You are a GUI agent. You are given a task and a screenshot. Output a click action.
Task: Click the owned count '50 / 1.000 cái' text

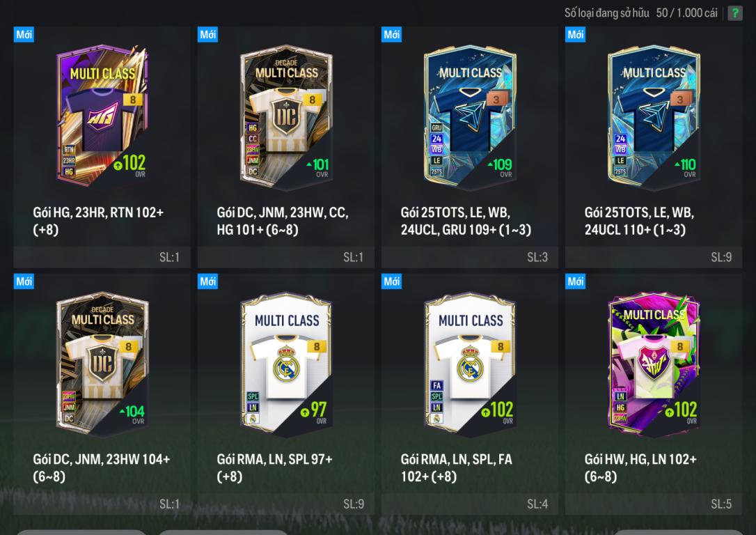point(686,13)
